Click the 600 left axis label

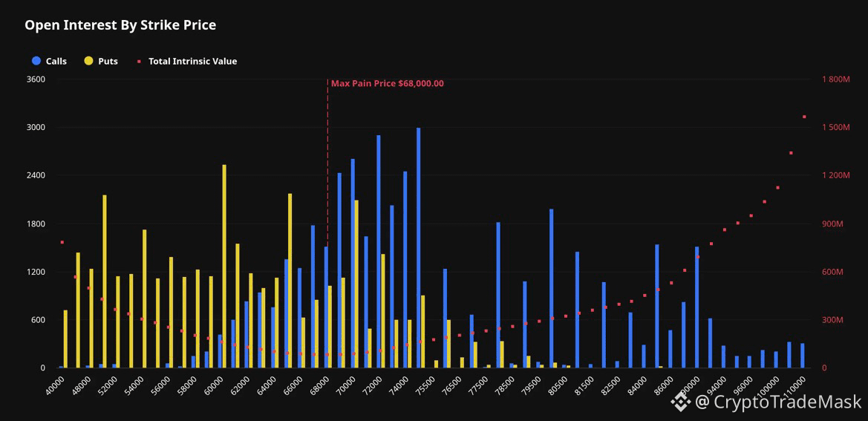pyautogui.click(x=38, y=320)
